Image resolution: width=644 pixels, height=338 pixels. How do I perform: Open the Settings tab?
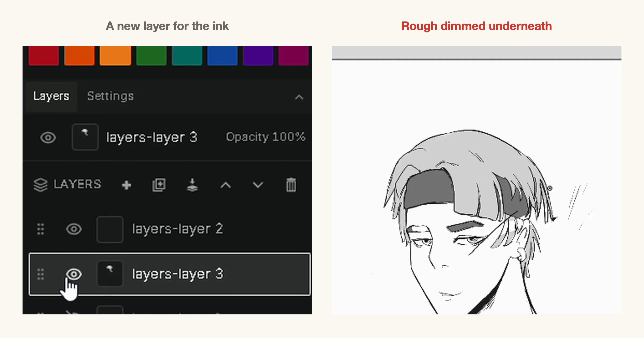[110, 96]
